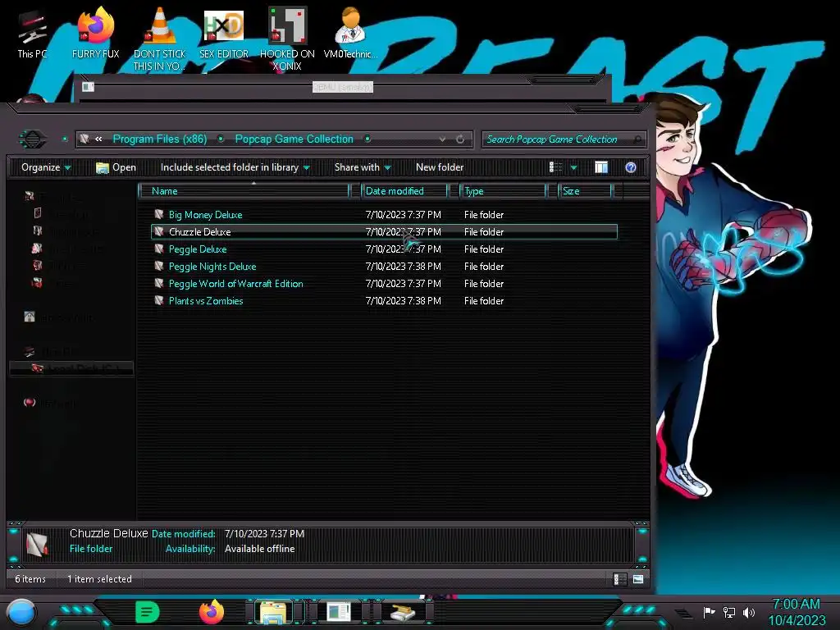This screenshot has height=630, width=840.
Task: Click Popcap Game Collection breadcrumb
Action: pyautogui.click(x=294, y=139)
